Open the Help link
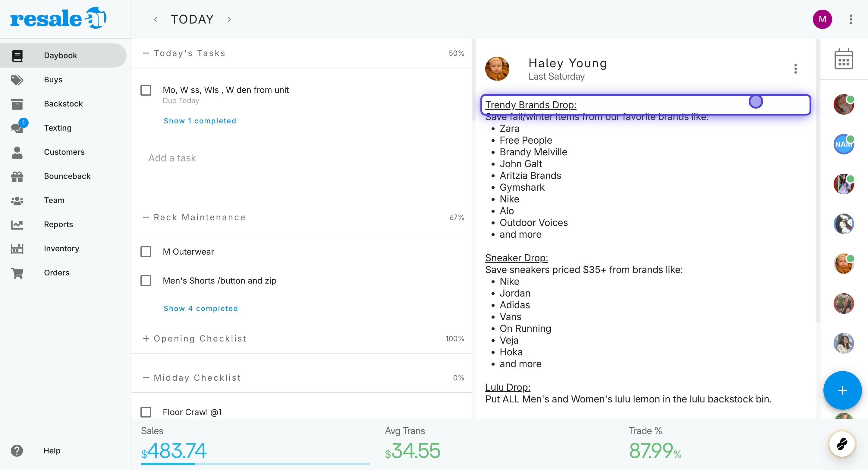This screenshot has height=470, width=868. (52, 451)
